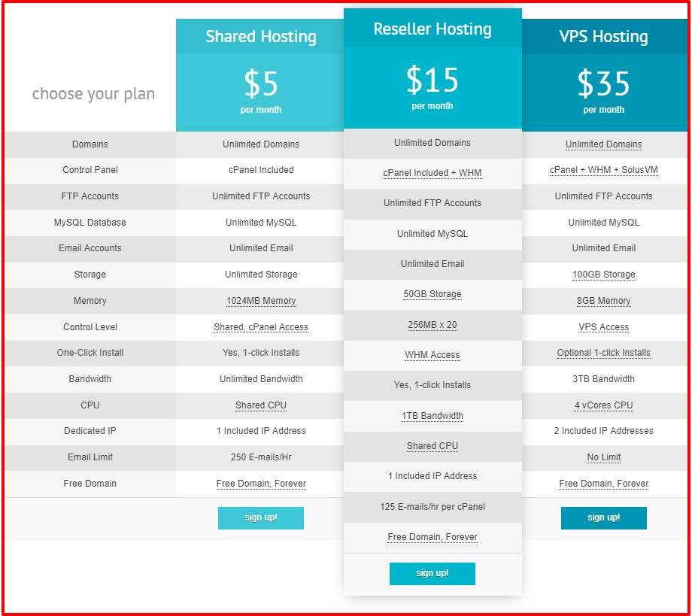Click the Optional 1-click Installs link

603,353
